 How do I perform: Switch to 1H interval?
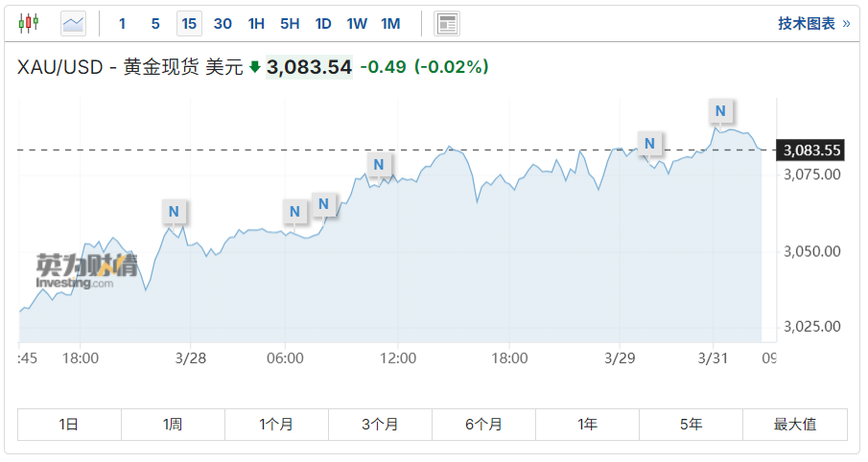[256, 23]
